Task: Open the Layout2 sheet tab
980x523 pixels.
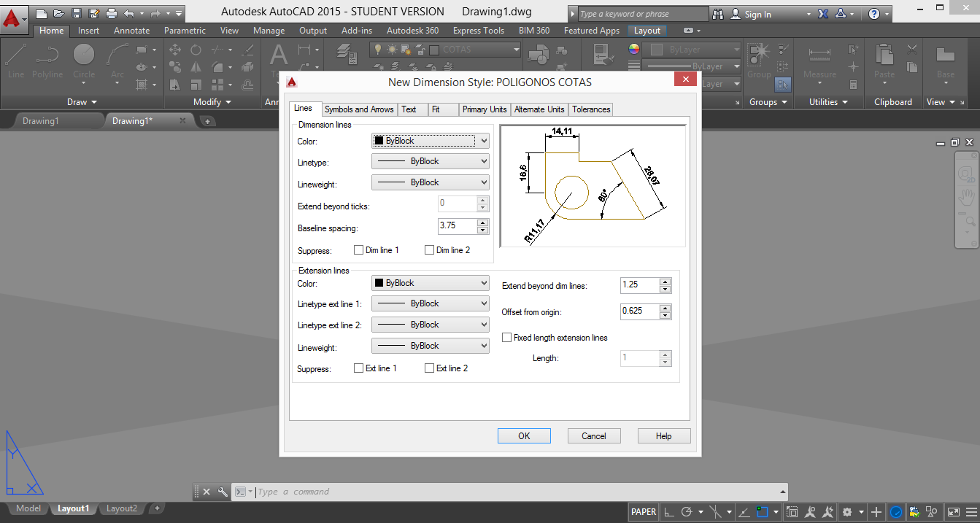Action: coord(122,508)
